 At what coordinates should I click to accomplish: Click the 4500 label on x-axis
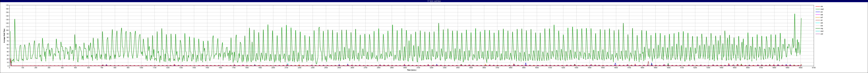tap(603, 68)
